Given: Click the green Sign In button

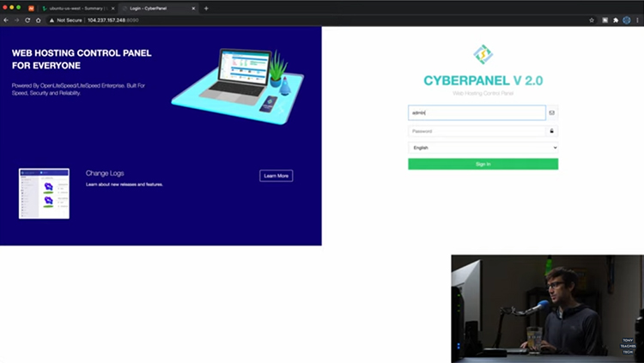Looking at the screenshot, I should click(x=483, y=164).
